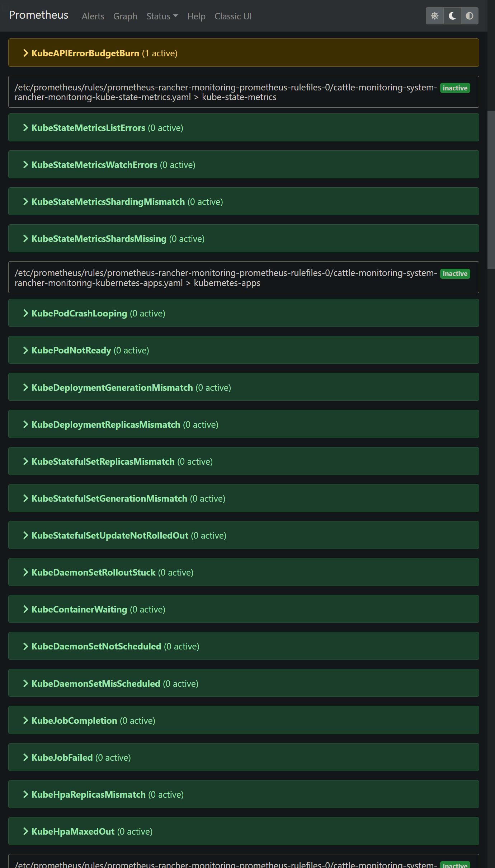Viewport: 495px width, 868px height.
Task: Click chevron icon beside KubeContainerWaiting
Action: click(x=25, y=609)
